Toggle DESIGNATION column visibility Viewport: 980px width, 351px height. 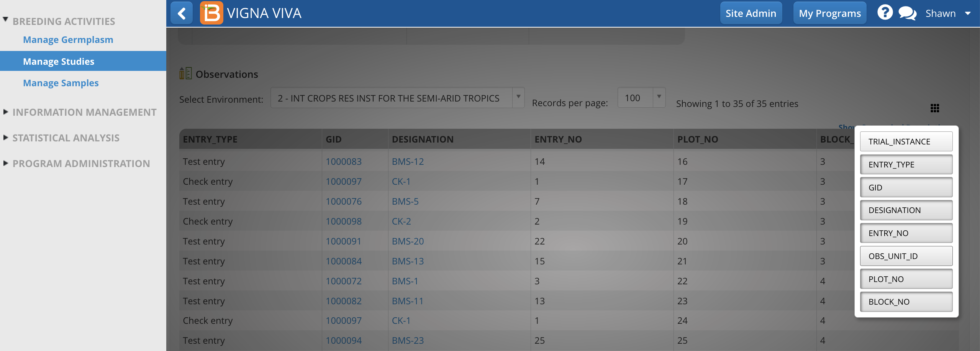tap(906, 210)
